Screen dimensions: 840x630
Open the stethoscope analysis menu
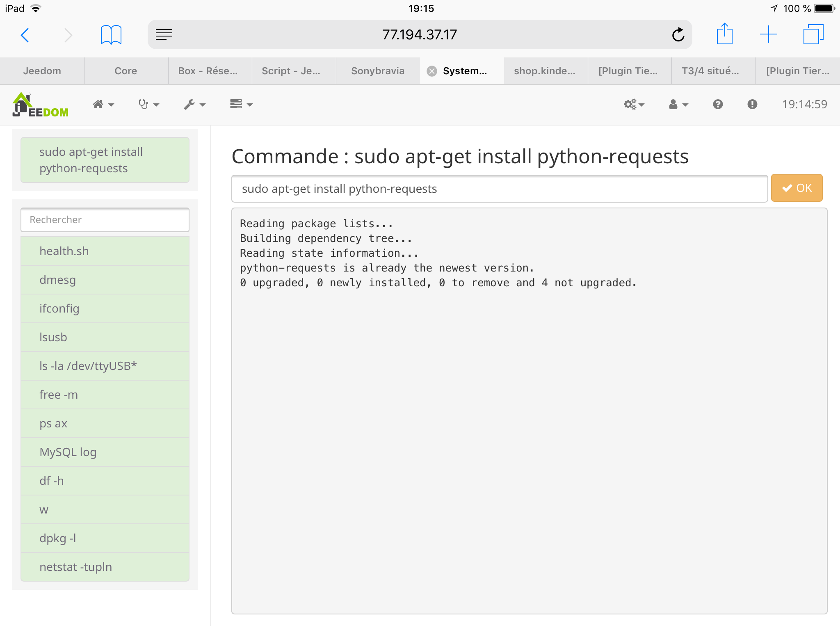(x=148, y=105)
